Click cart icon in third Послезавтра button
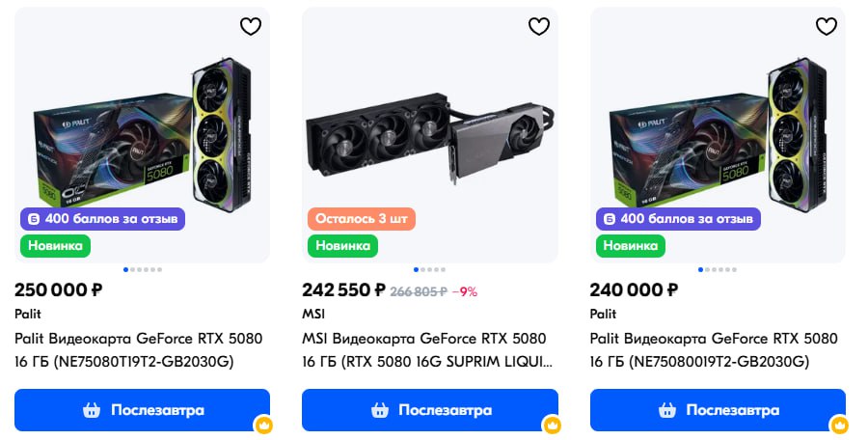Image resolution: width=868 pixels, height=440 pixels. point(666,410)
